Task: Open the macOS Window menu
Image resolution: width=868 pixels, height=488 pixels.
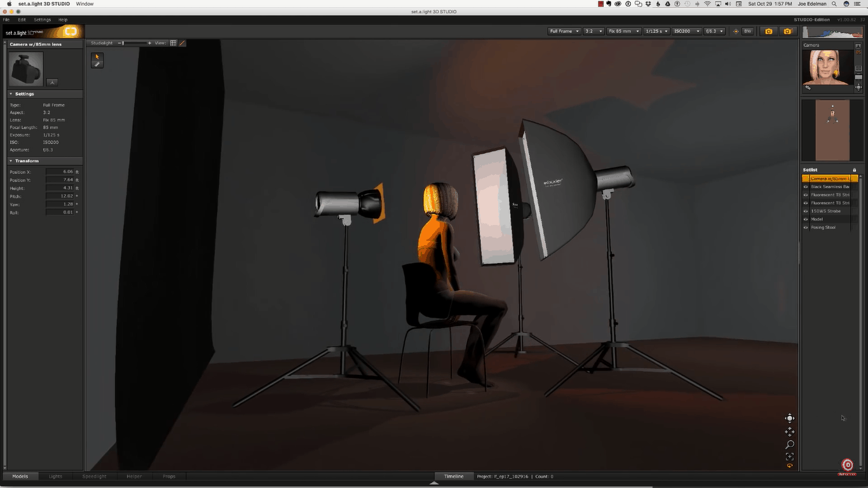Action: [x=85, y=4]
